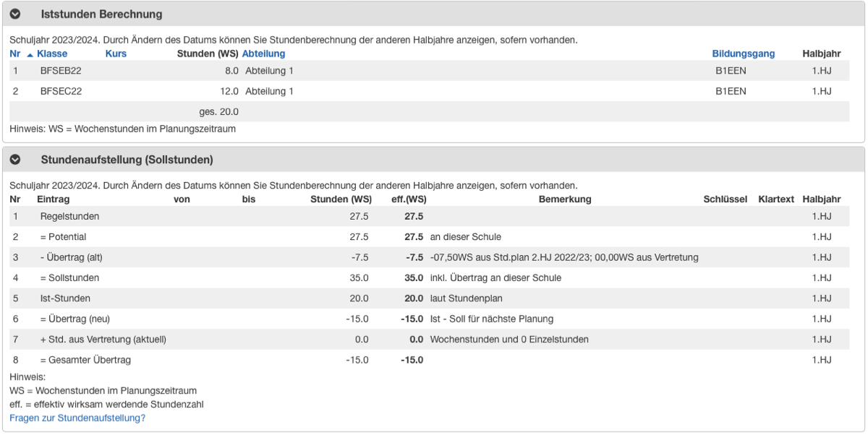Select the Gesamter Übertrag entry row
The width and height of the screenshot is (868, 435).
pos(430,360)
